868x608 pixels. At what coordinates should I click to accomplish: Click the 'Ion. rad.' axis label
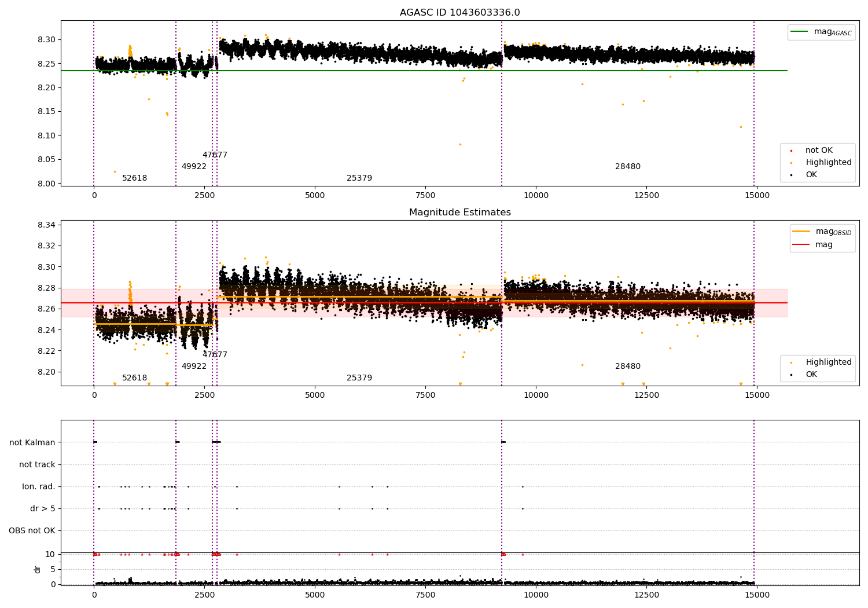pos(39,486)
